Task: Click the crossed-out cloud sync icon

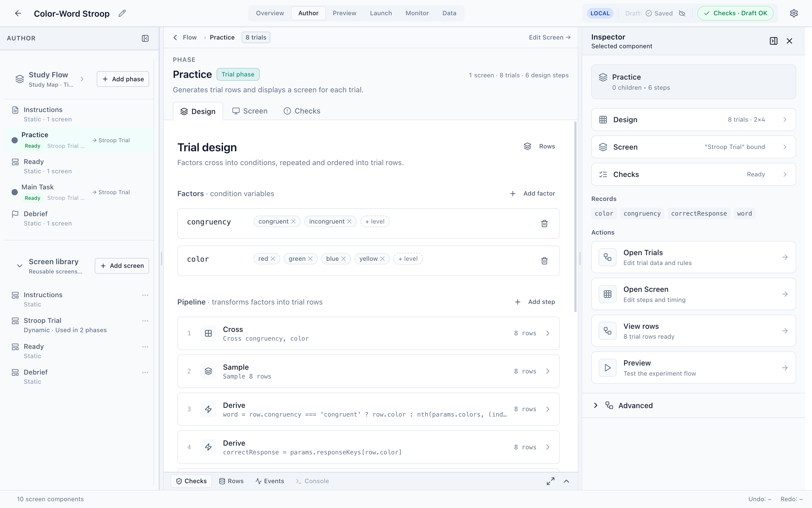Action: tap(682, 14)
